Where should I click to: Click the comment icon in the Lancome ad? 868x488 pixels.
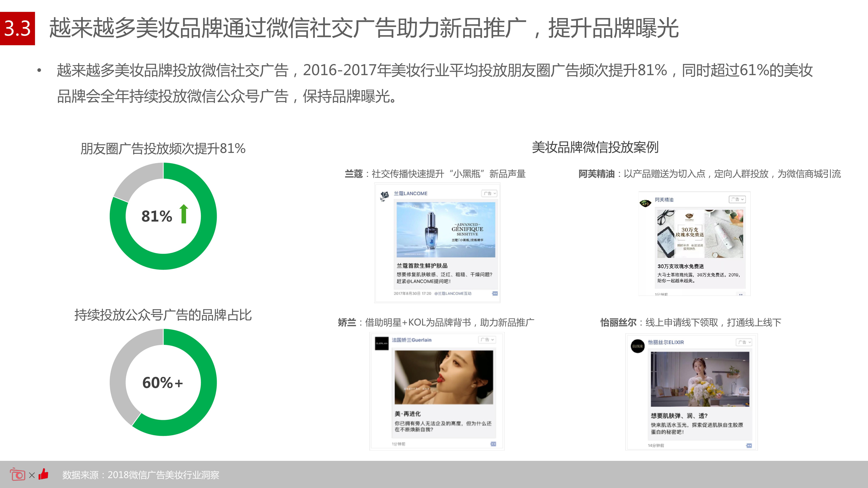pos(495,293)
